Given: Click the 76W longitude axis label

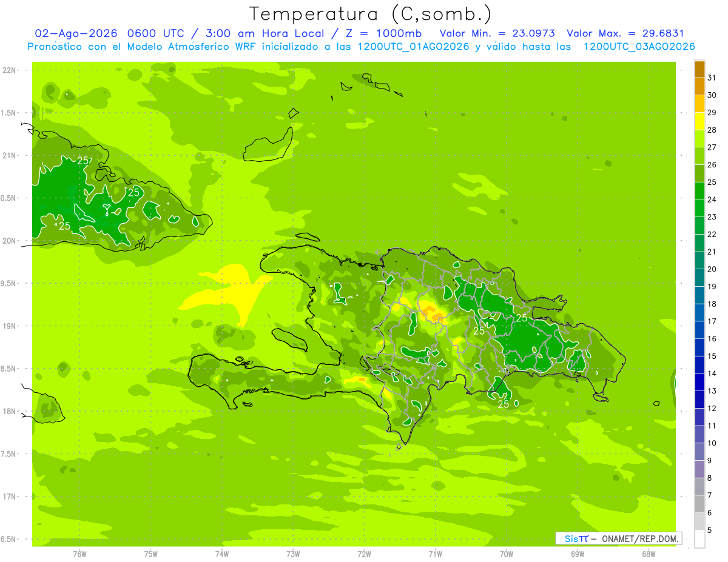Looking at the screenshot, I should tap(79, 554).
